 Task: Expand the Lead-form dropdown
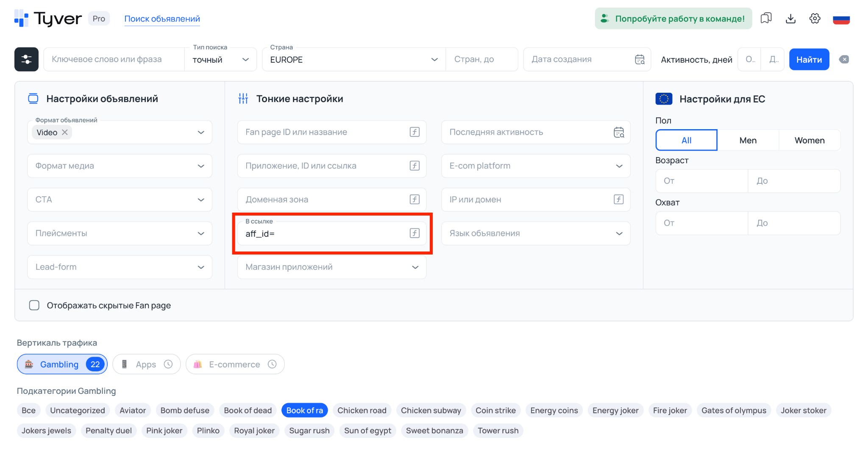(120, 267)
